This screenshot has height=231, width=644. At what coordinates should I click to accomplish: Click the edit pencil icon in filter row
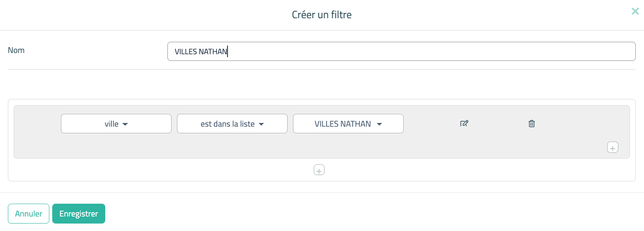pyautogui.click(x=464, y=123)
